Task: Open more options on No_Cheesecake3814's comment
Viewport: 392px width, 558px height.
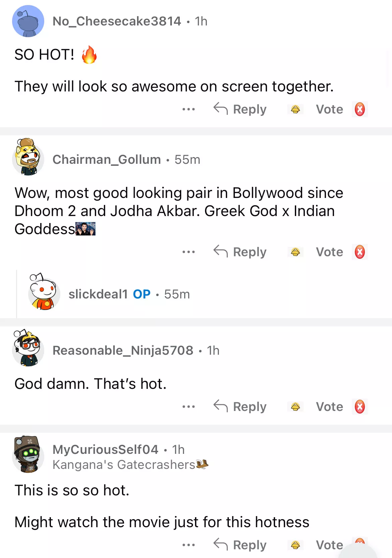Action: [x=189, y=109]
